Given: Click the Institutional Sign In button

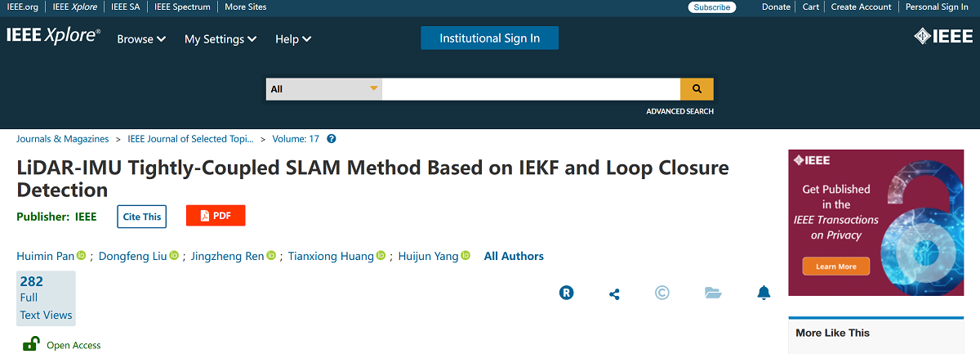Looking at the screenshot, I should click(x=489, y=38).
